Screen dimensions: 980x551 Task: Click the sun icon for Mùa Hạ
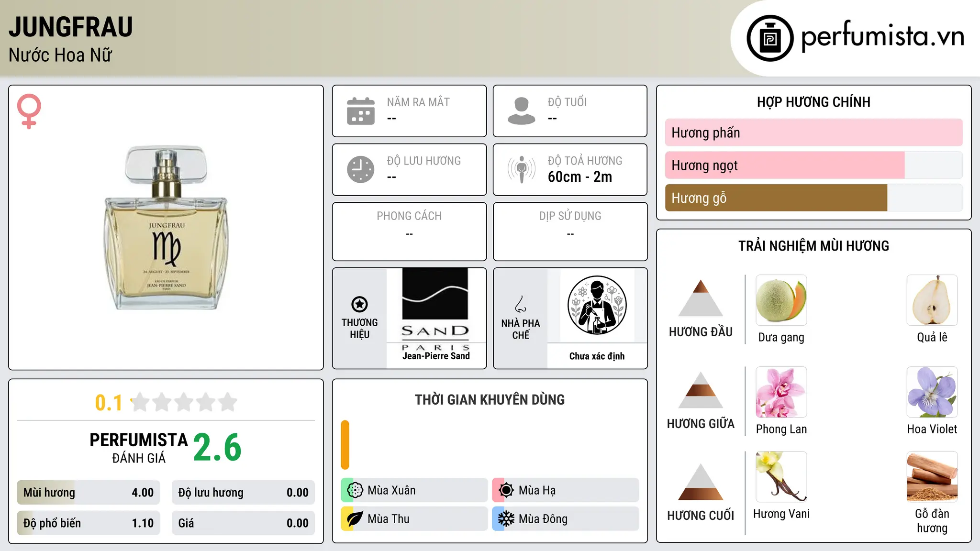pyautogui.click(x=506, y=490)
